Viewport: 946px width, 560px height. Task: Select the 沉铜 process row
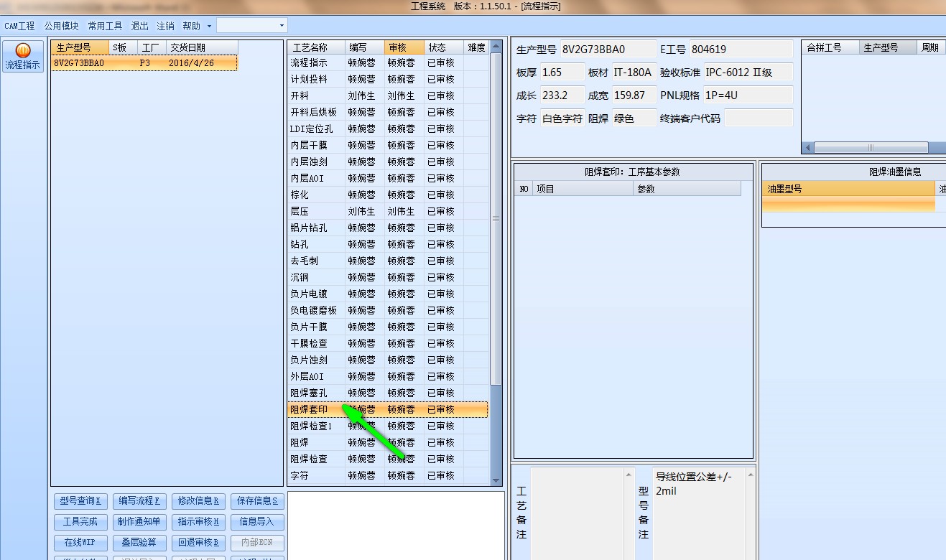click(388, 277)
